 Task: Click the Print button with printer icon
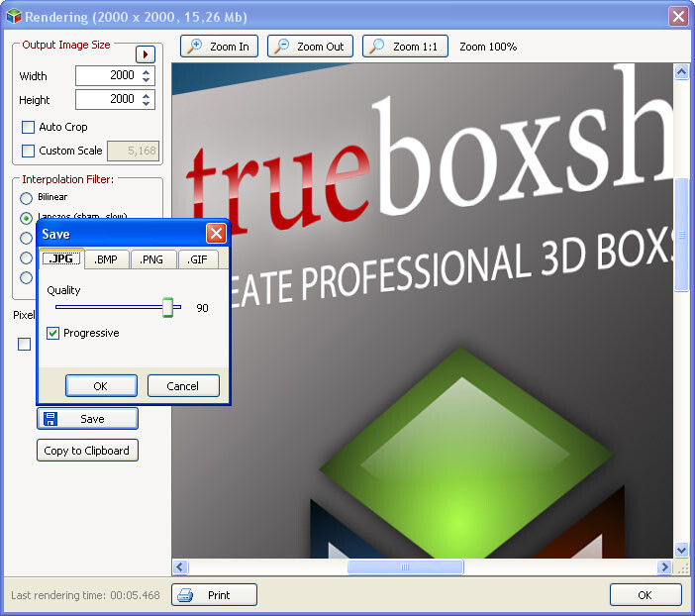(x=215, y=595)
